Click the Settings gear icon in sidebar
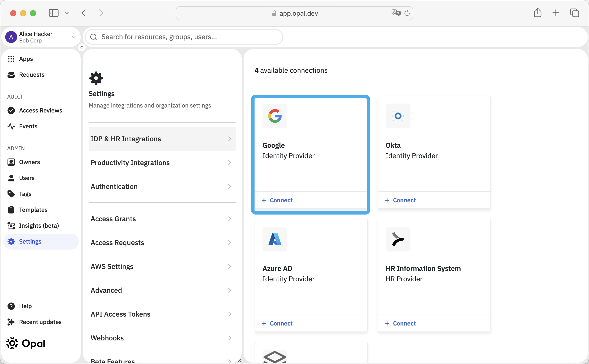Viewport: 589px width, 364px height. (11, 242)
